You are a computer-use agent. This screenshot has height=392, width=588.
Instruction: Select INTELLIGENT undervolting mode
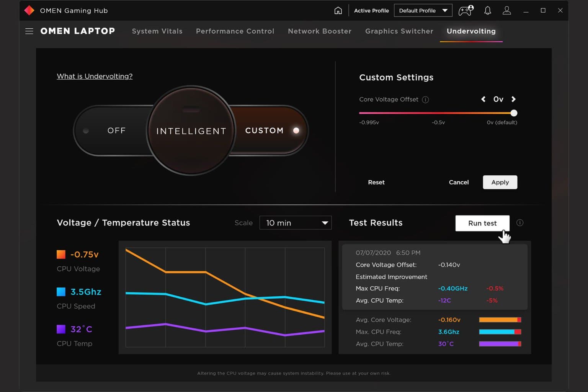coord(191,131)
